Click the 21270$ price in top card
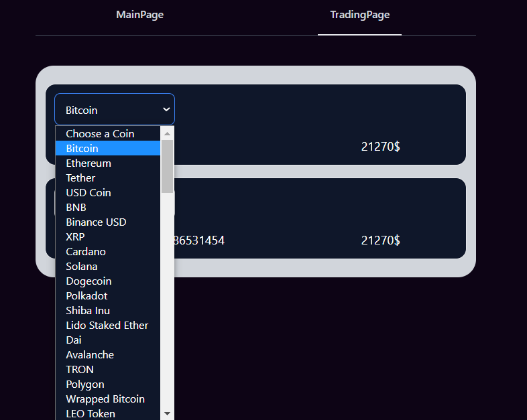The image size is (527, 420). 380,147
